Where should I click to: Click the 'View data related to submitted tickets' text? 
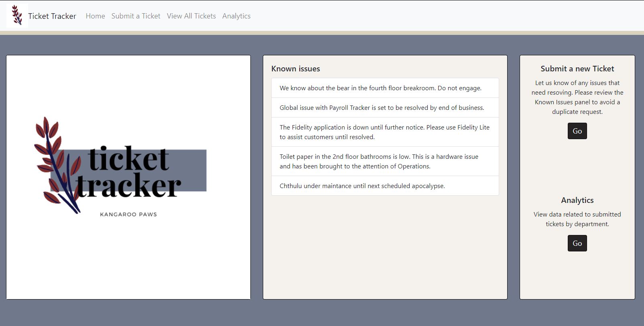577,219
